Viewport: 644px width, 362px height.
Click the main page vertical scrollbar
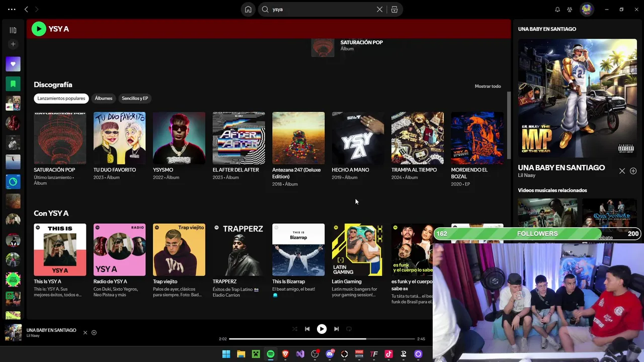(x=509, y=125)
